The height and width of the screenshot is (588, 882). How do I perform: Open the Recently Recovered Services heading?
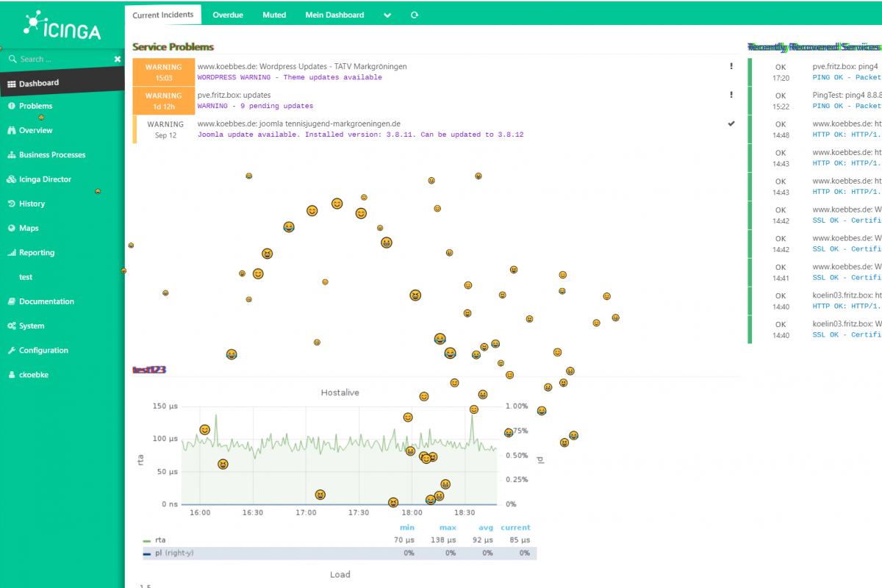814,46
